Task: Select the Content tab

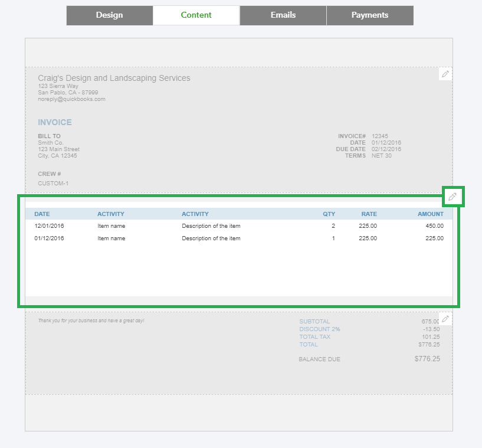Action: [x=196, y=15]
